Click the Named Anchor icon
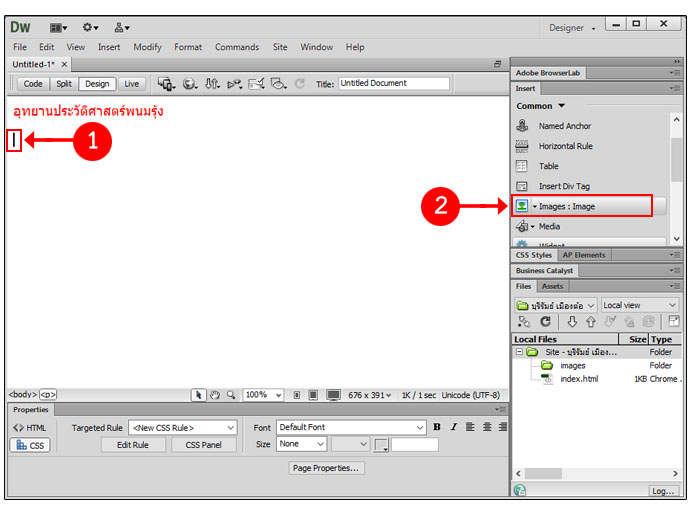Screen dimensions: 691x516 pyautogui.click(x=521, y=126)
